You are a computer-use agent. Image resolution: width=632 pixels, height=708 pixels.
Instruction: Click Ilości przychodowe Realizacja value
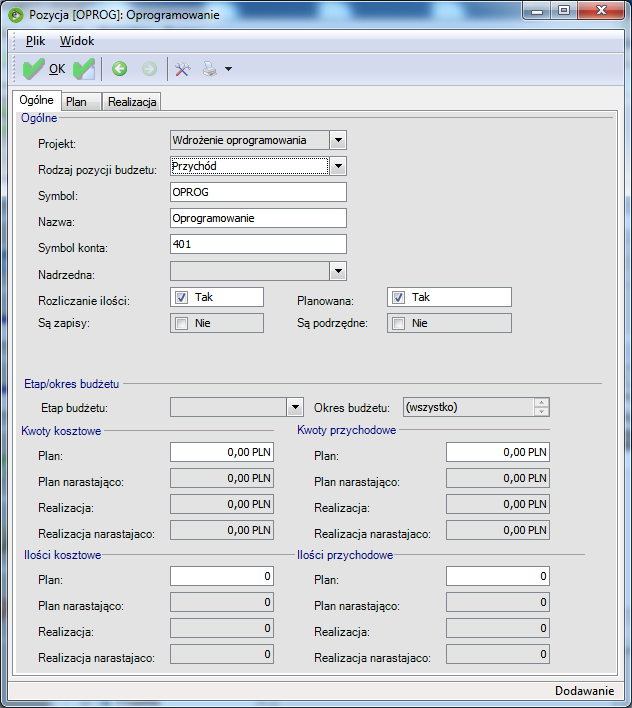click(498, 628)
